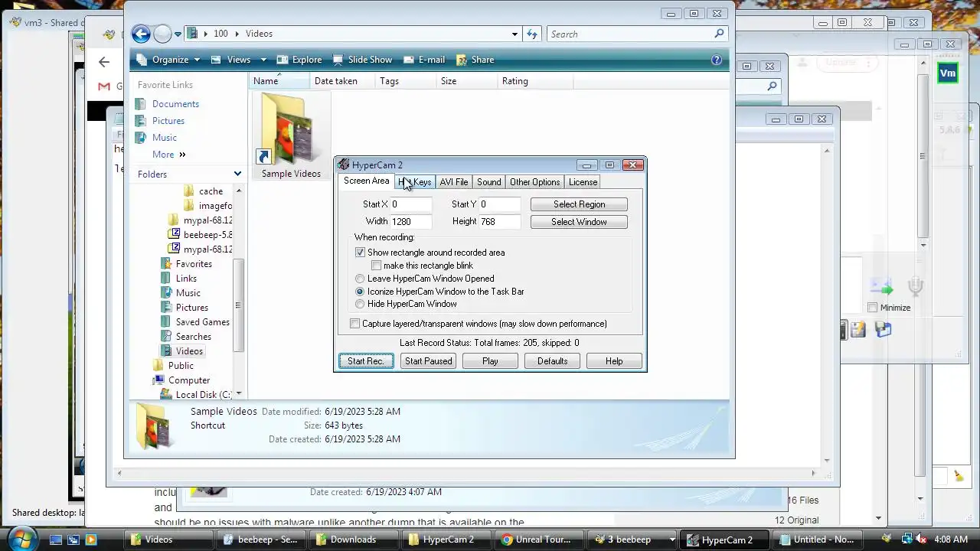Click the Width input field

click(x=411, y=221)
